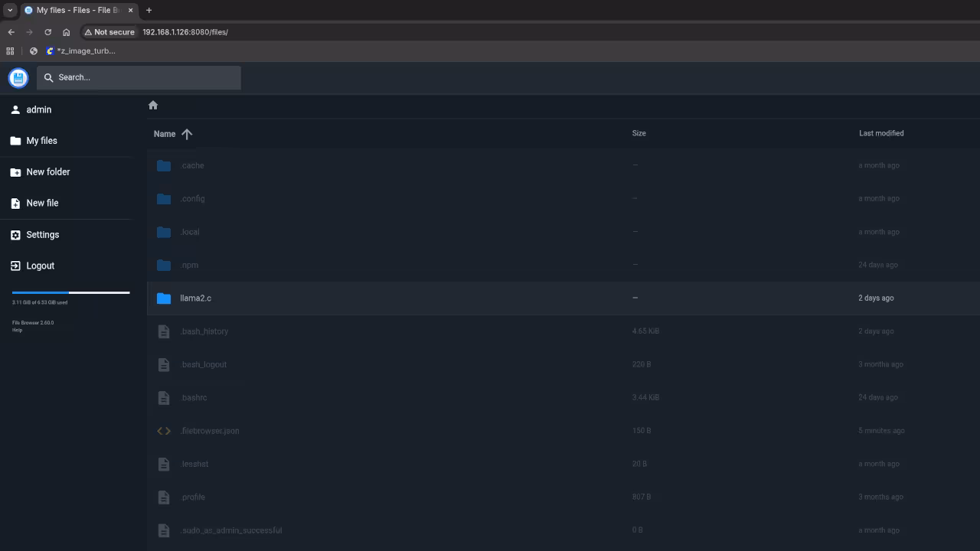
Task: Click the home breadcrumb icon
Action: [x=153, y=106]
